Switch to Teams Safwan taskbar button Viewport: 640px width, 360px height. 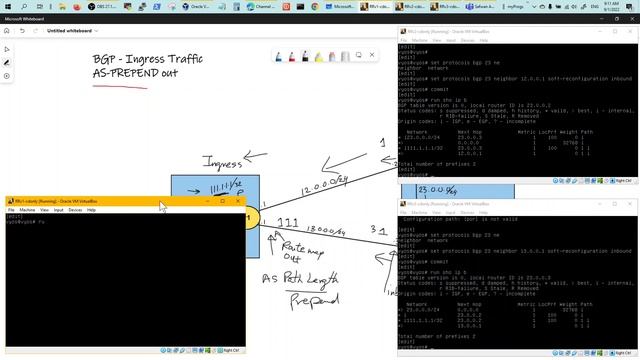pyautogui.click(x=480, y=7)
